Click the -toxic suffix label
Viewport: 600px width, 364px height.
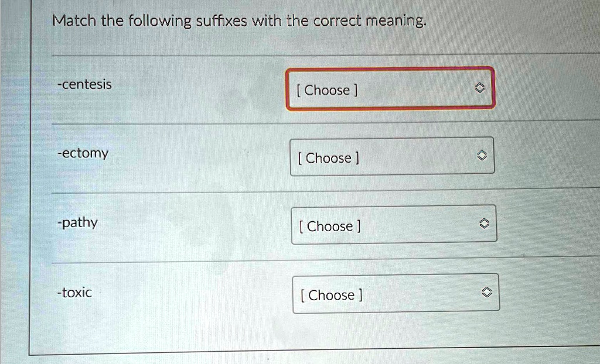[x=74, y=292]
